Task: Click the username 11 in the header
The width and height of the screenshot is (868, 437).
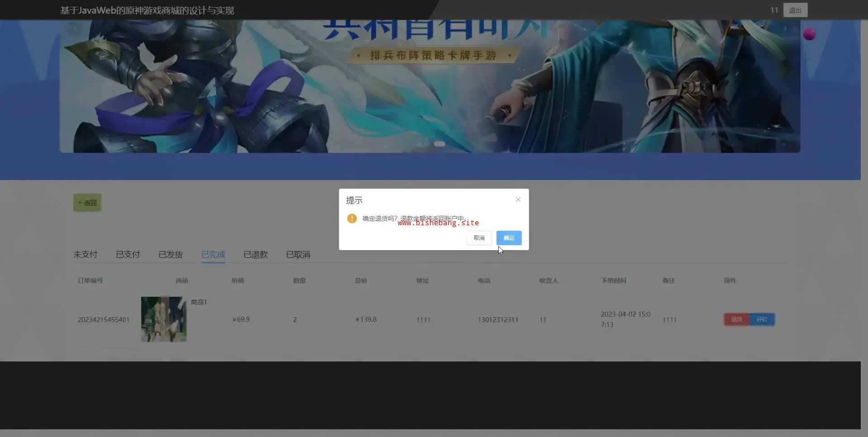Action: (x=774, y=10)
